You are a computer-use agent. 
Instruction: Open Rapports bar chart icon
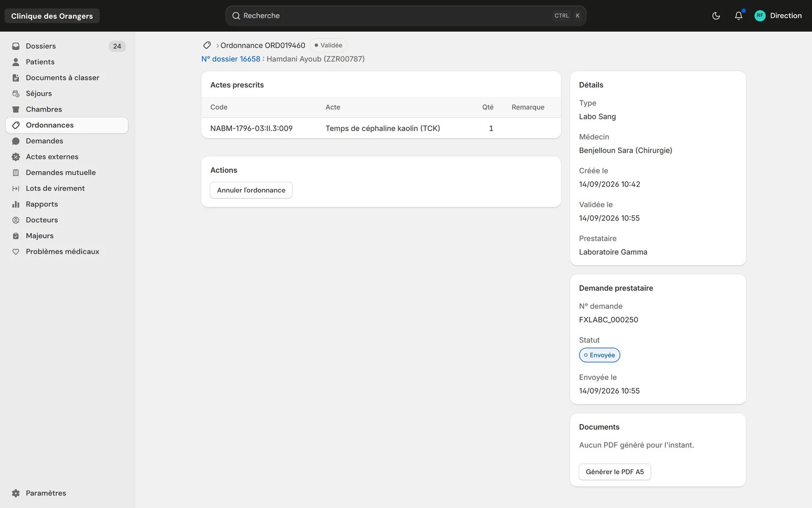16,204
